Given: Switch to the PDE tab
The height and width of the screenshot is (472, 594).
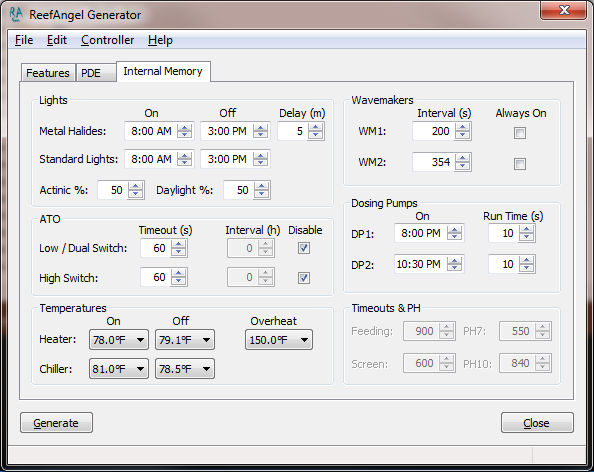Looking at the screenshot, I should coord(95,73).
